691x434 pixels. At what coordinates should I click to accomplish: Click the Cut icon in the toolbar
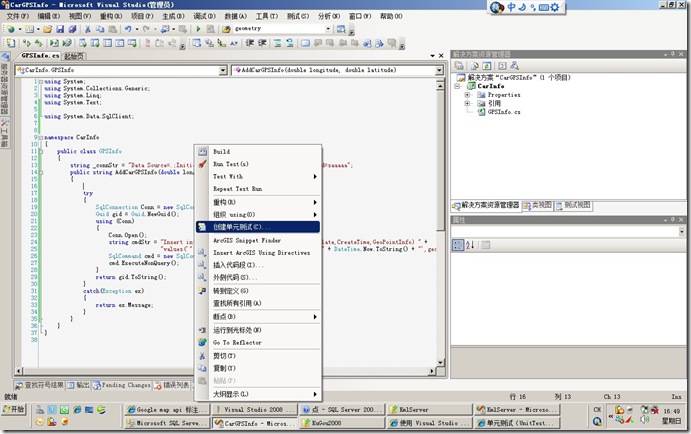(88, 29)
